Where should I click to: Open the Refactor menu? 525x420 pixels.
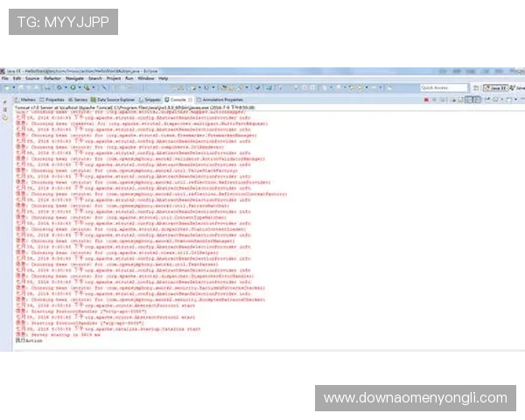click(52, 78)
